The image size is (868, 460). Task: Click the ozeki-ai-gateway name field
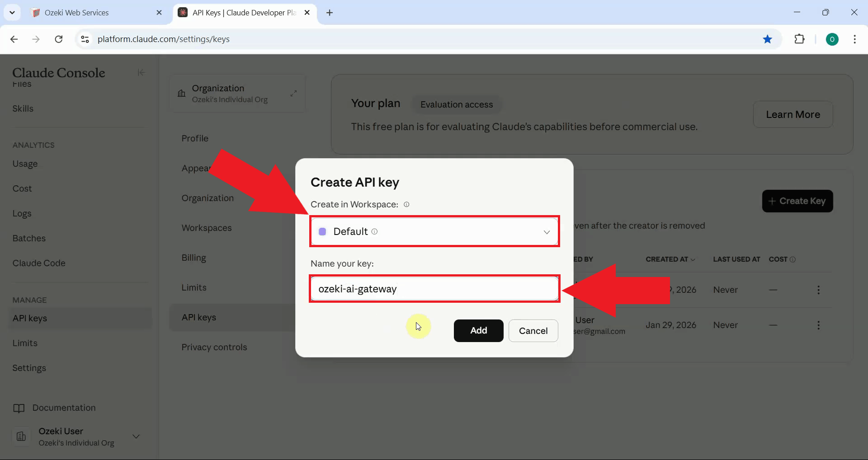pos(434,289)
